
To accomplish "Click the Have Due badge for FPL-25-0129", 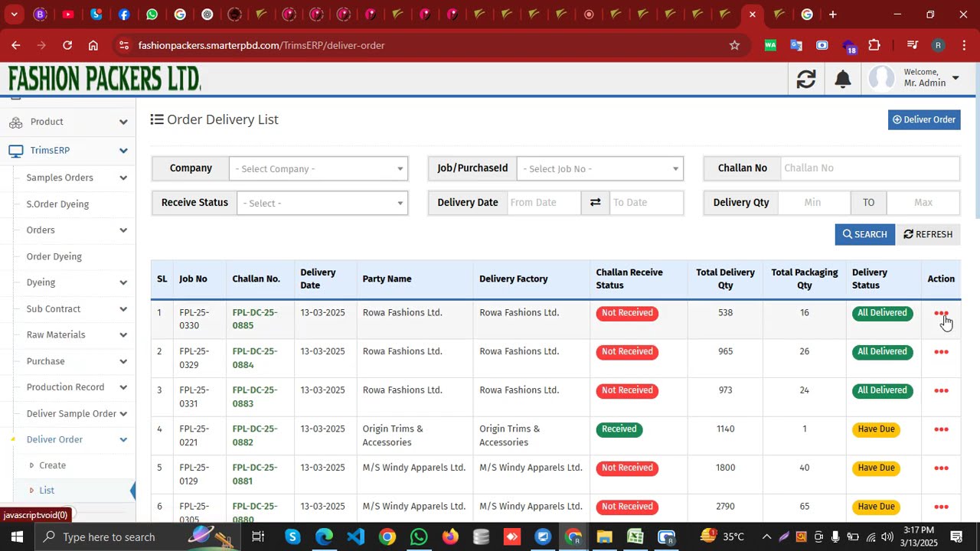I will tap(876, 468).
